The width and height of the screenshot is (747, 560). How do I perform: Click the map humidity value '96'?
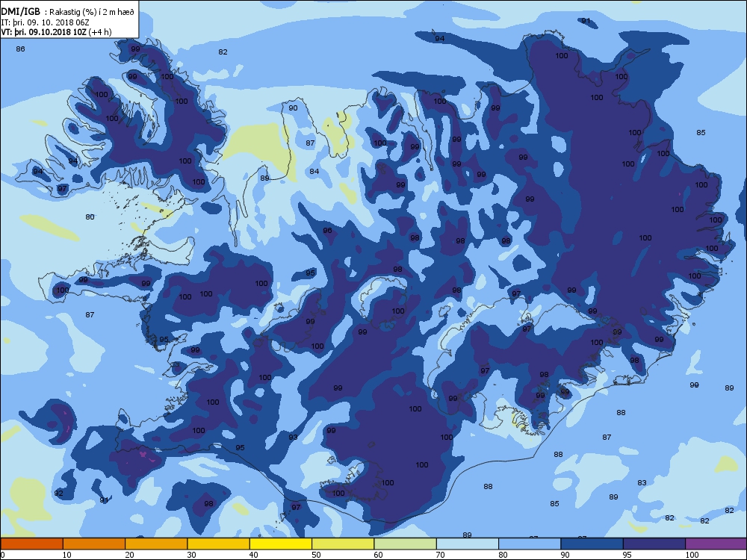[327, 231]
